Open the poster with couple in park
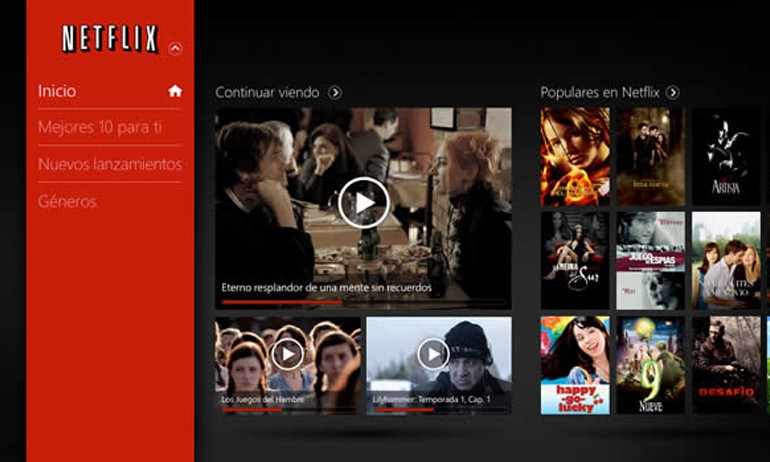Screen dimensions: 770x462 tap(726, 261)
